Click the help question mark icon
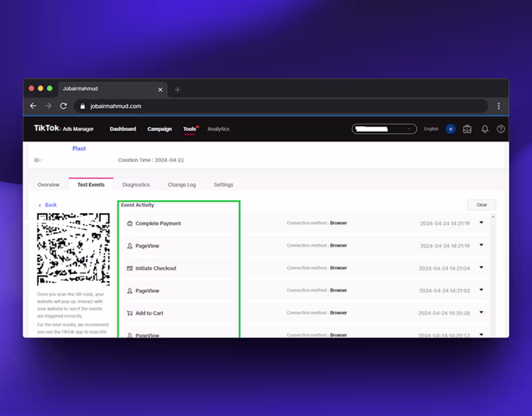Image resolution: width=532 pixels, height=416 pixels. (x=501, y=129)
